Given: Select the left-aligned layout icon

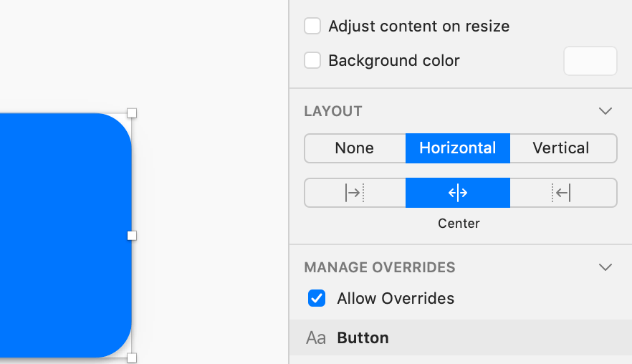Looking at the screenshot, I should click(355, 193).
